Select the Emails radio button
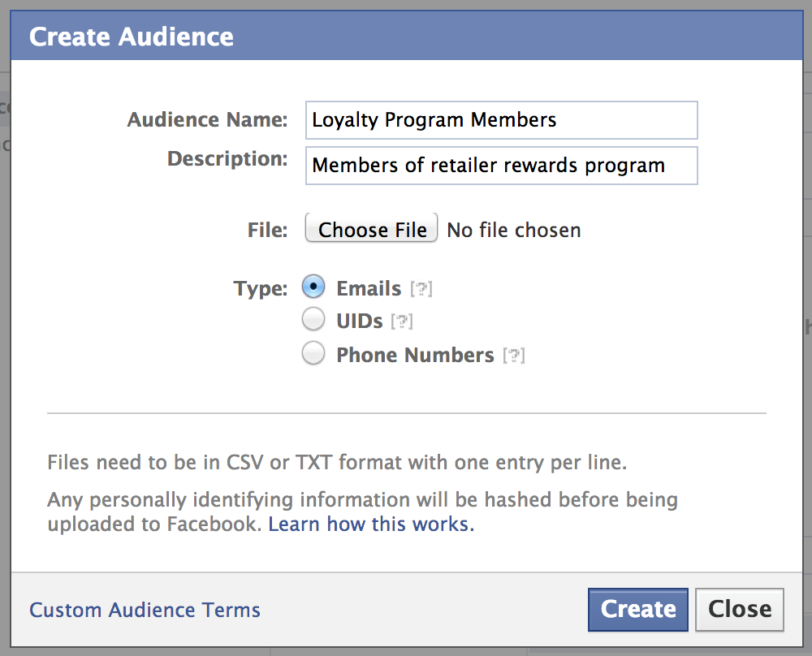This screenshot has height=656, width=812. (x=313, y=287)
